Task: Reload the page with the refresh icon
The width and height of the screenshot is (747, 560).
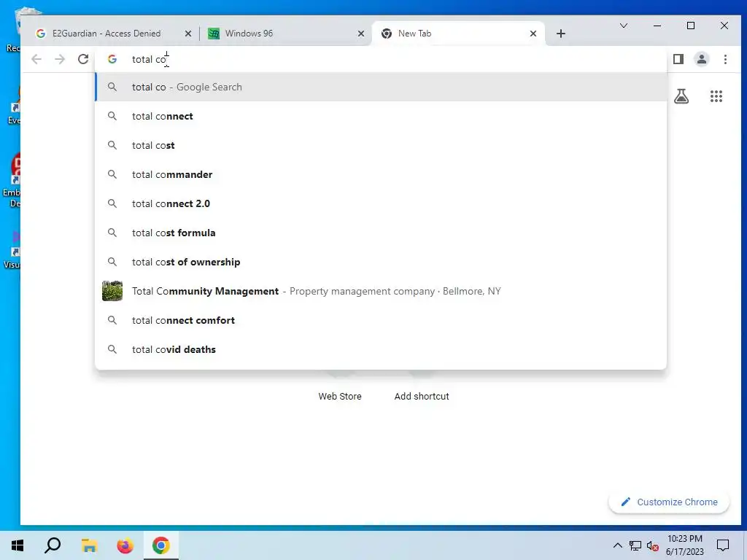Action: (83, 59)
